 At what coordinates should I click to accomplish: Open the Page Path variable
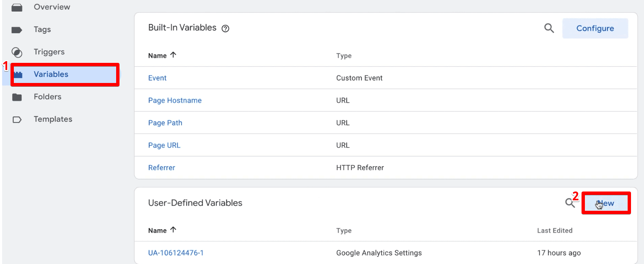(165, 122)
